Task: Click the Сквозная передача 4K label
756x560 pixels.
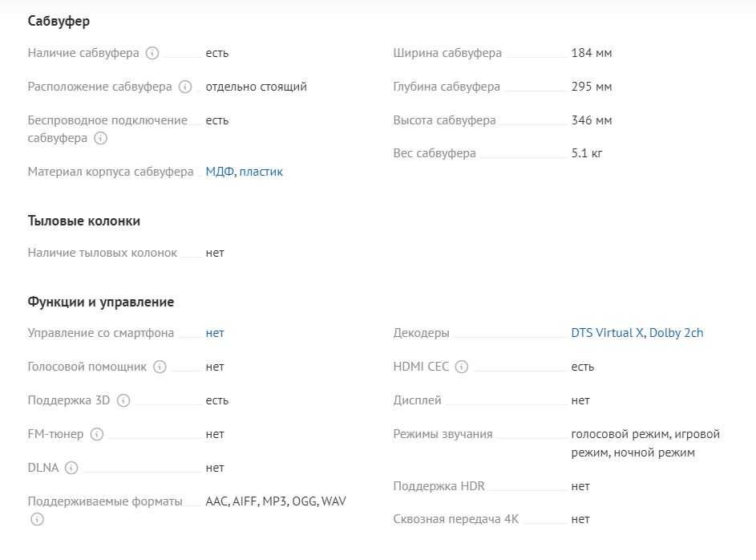Action: tap(455, 519)
